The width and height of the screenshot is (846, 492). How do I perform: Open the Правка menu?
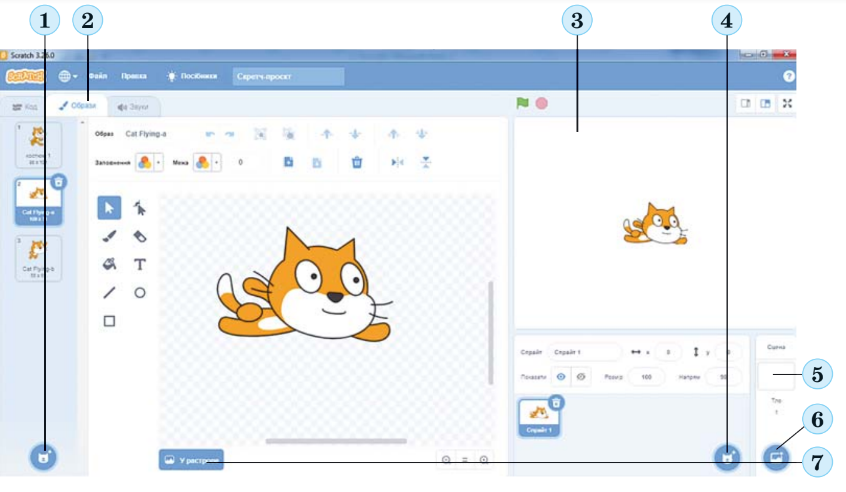[134, 76]
